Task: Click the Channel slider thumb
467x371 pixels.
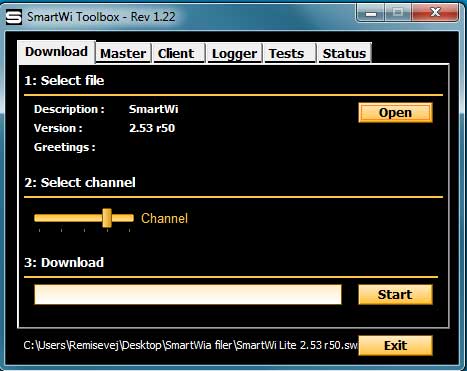Action: point(107,218)
